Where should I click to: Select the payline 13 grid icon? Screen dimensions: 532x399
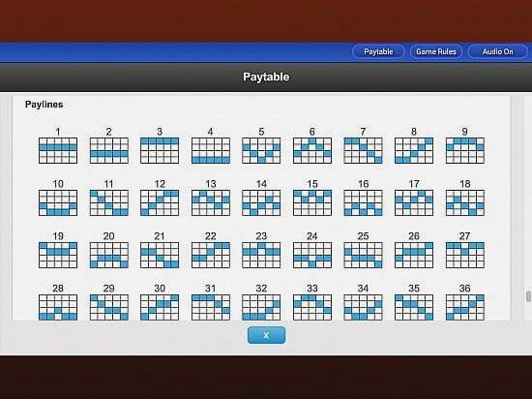pyautogui.click(x=211, y=202)
